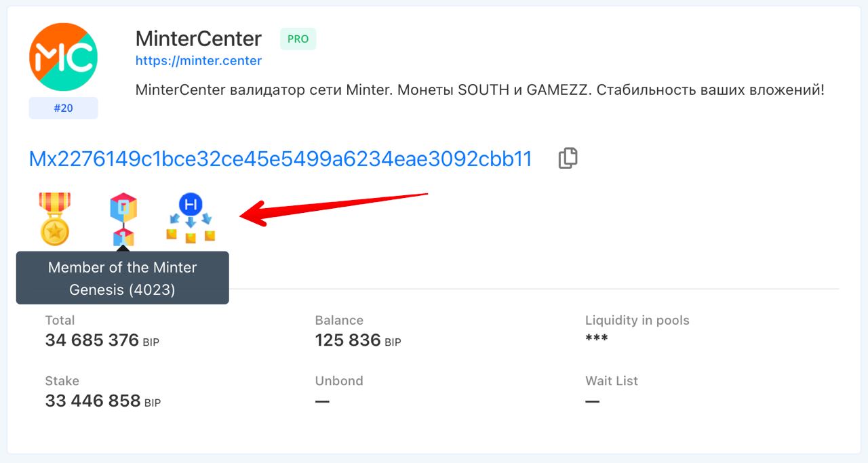Click the Balance amount 125 836 BIP

[x=358, y=340]
